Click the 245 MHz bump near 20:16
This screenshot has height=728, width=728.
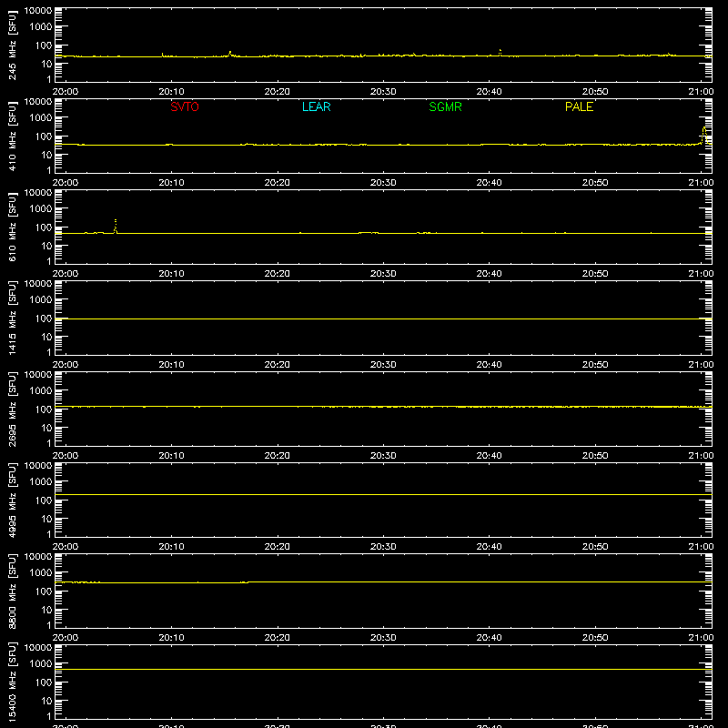[x=230, y=54]
